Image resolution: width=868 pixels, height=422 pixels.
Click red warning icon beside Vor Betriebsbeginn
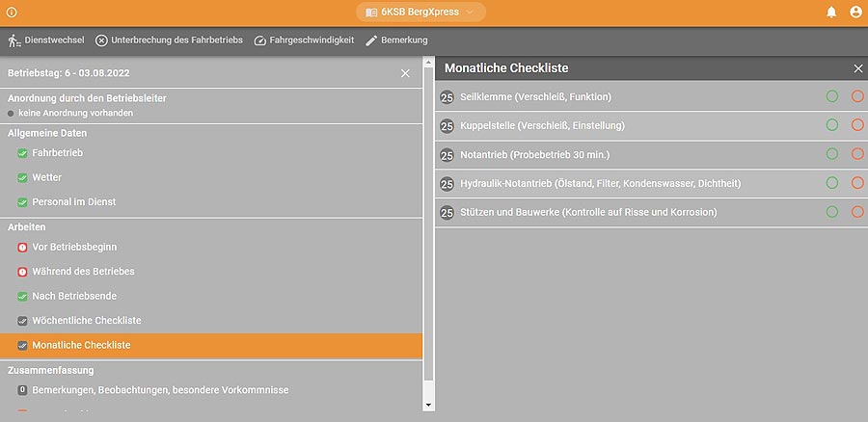pyautogui.click(x=22, y=248)
